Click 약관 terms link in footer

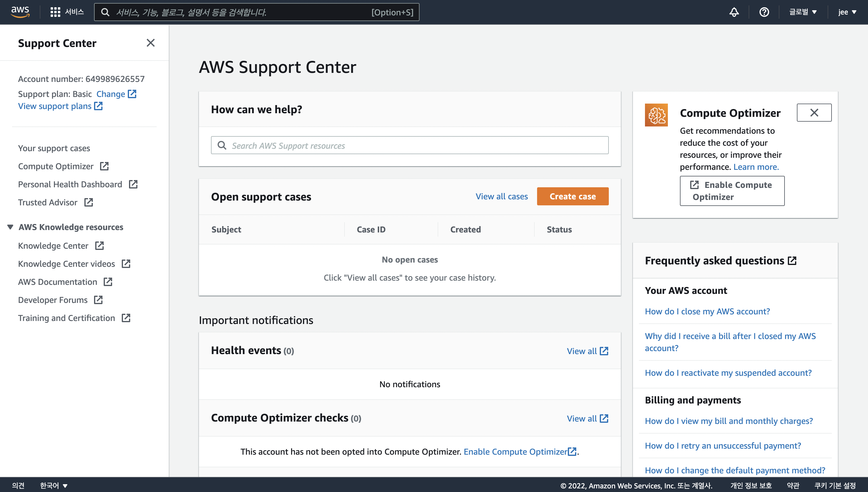coord(793,486)
